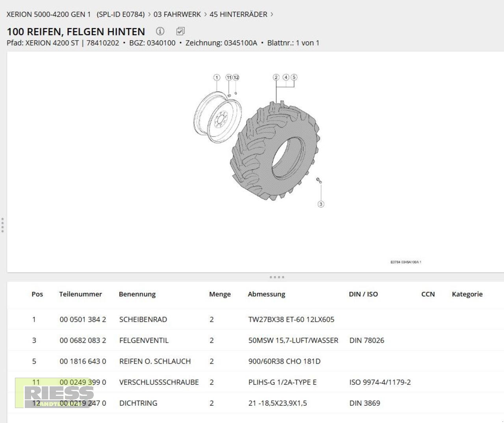Select callout 2 above the tire

[276, 77]
